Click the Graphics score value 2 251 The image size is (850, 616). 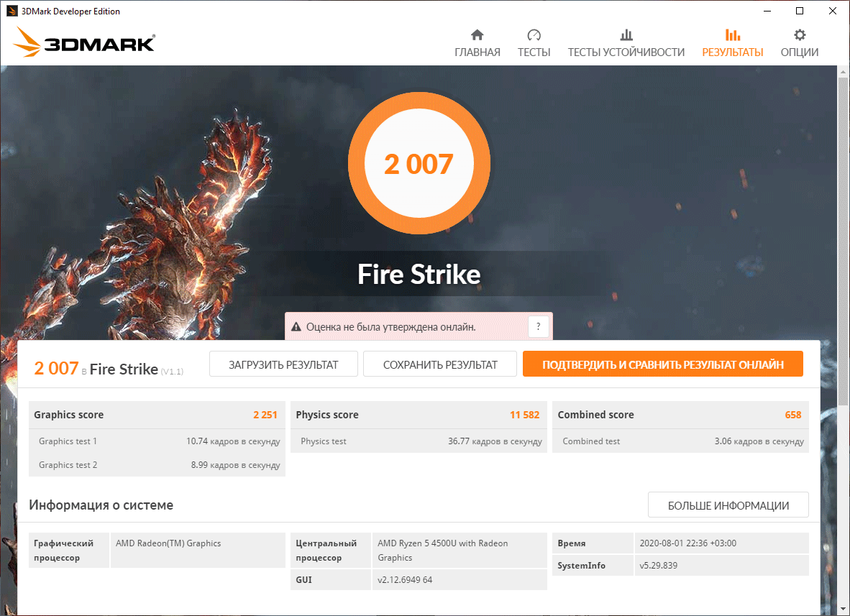tap(265, 415)
